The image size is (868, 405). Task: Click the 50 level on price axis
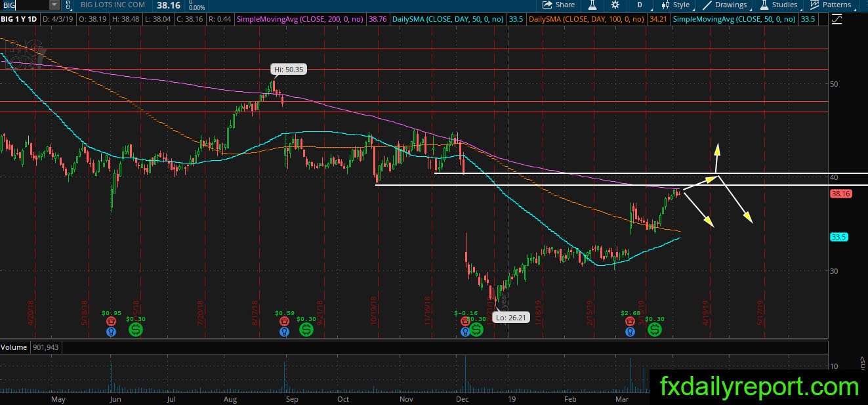click(835, 84)
